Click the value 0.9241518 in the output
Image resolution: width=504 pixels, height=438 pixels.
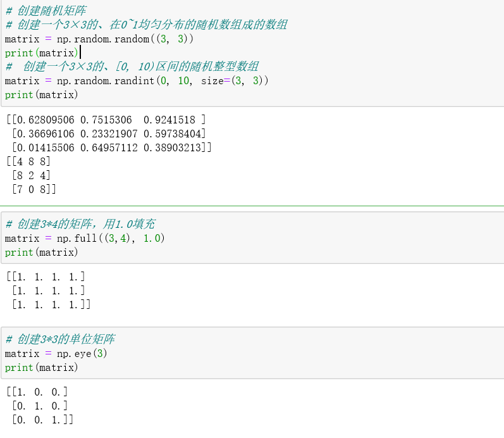(x=169, y=120)
